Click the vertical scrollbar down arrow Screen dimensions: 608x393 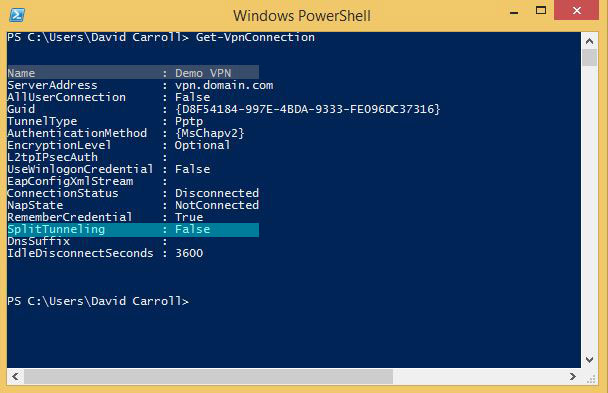589,360
